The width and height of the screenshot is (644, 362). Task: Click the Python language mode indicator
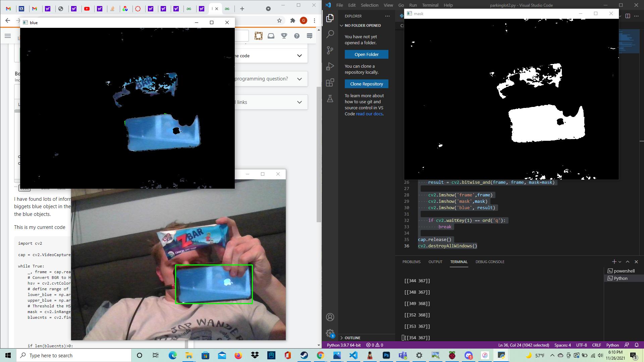pyautogui.click(x=612, y=345)
